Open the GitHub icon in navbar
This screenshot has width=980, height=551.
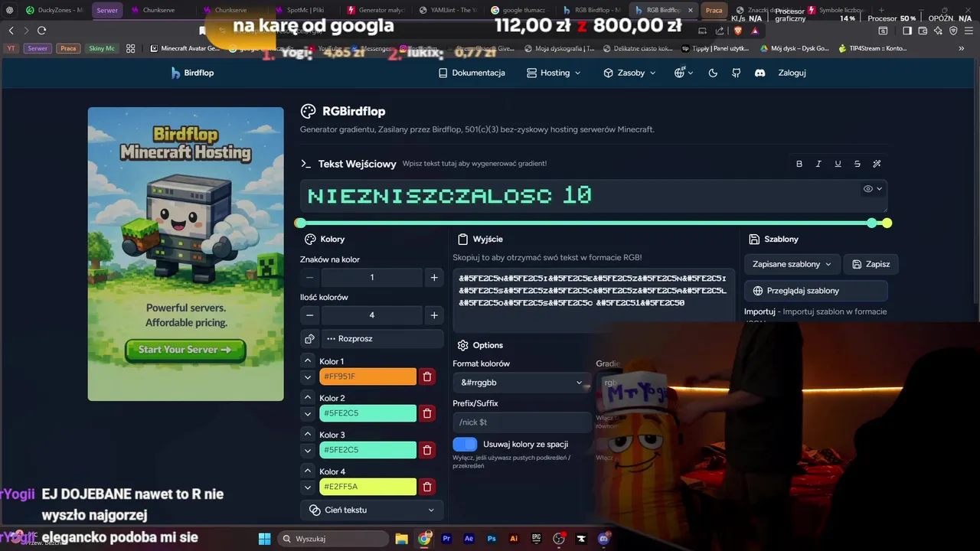tap(737, 73)
